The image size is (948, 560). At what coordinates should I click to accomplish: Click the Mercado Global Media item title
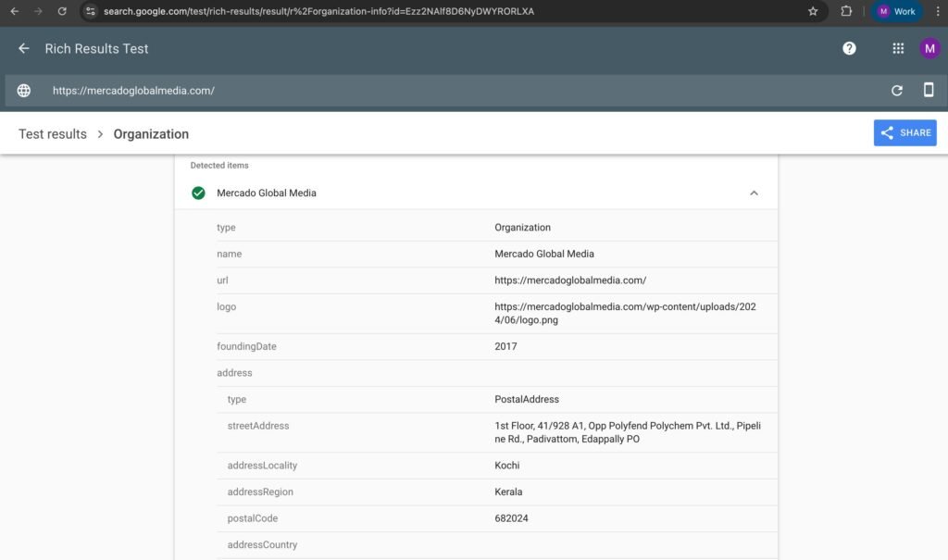267,193
